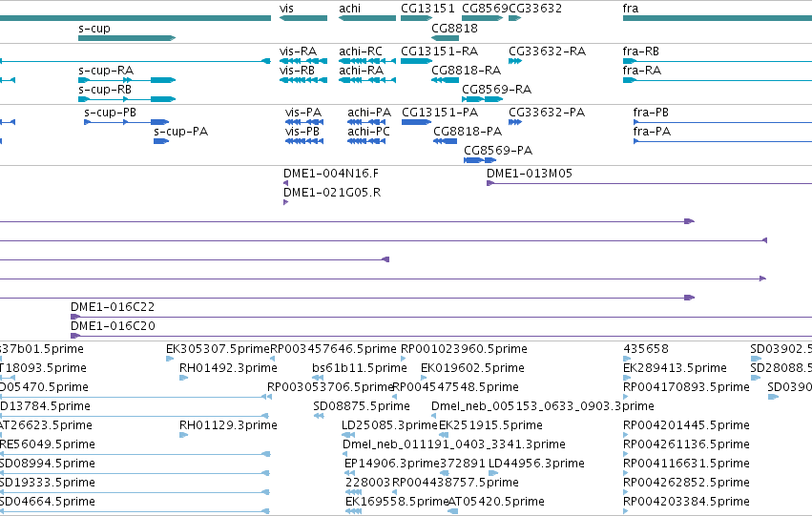This screenshot has width=812, height=516.
Task: Click the EK251915.5prime label
Action: [x=490, y=425]
